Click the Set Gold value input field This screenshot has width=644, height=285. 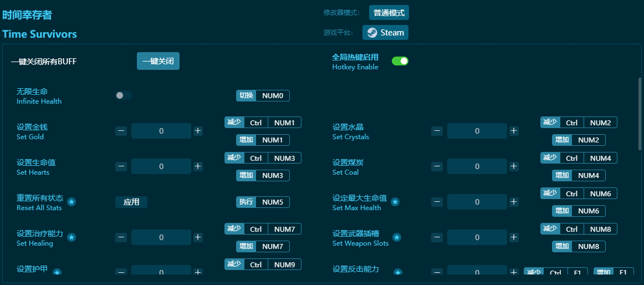[x=161, y=131]
